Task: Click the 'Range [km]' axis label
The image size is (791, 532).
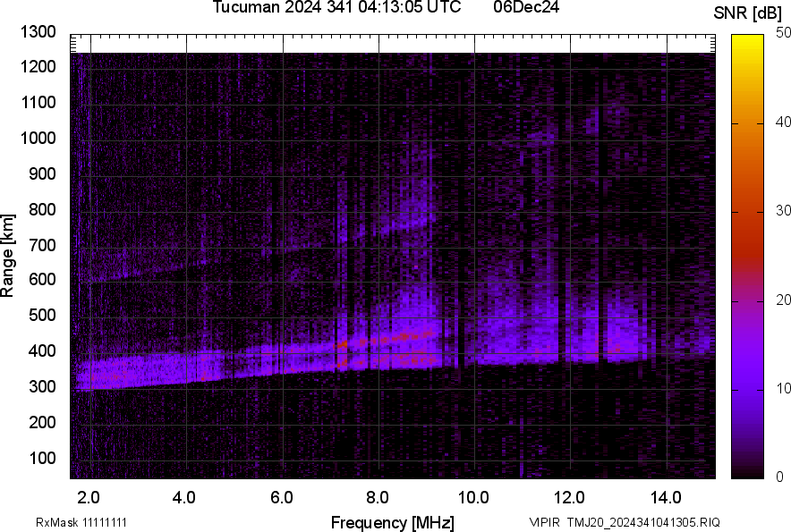Action: pos(7,256)
